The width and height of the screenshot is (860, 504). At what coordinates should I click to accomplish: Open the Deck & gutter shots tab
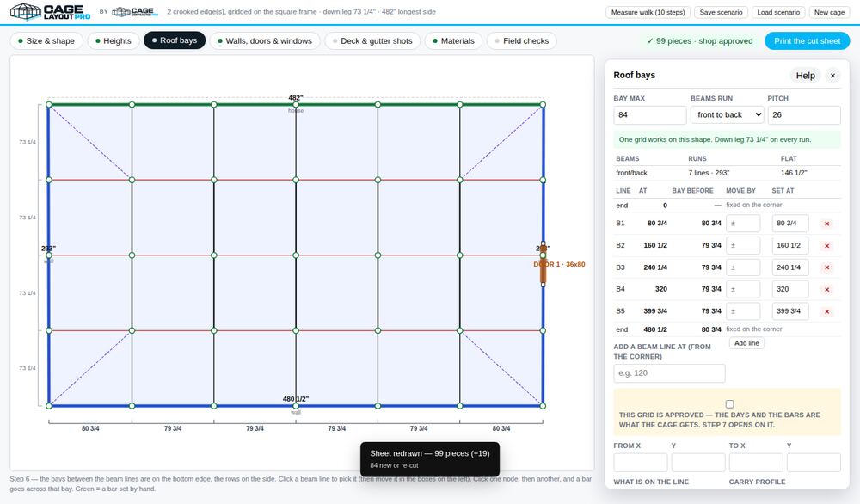tap(372, 40)
